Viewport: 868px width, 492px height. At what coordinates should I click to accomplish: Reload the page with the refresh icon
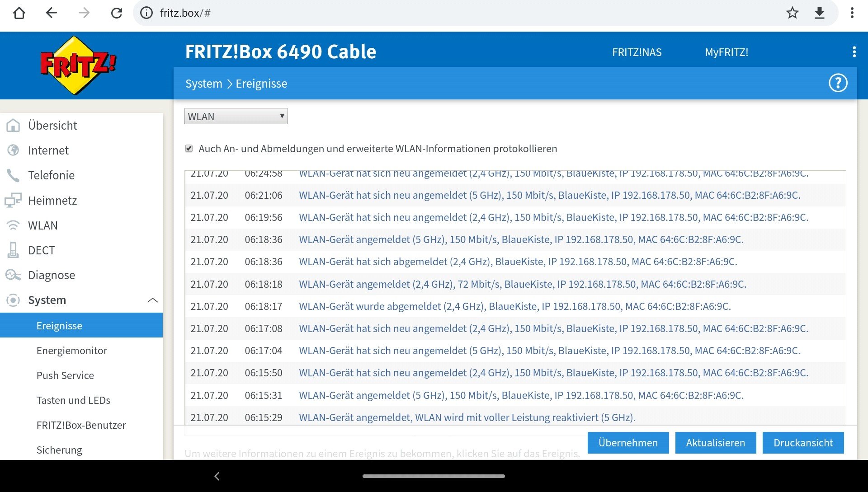point(117,13)
